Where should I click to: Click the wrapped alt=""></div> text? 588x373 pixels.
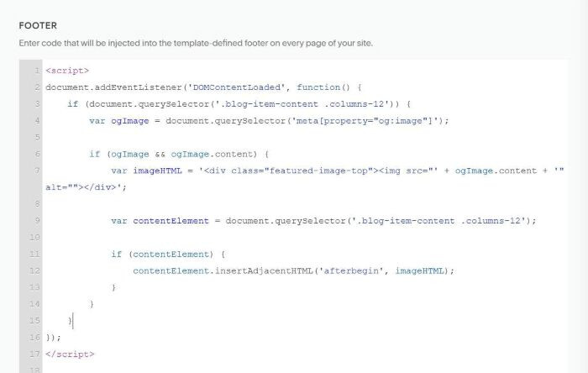click(x=86, y=187)
